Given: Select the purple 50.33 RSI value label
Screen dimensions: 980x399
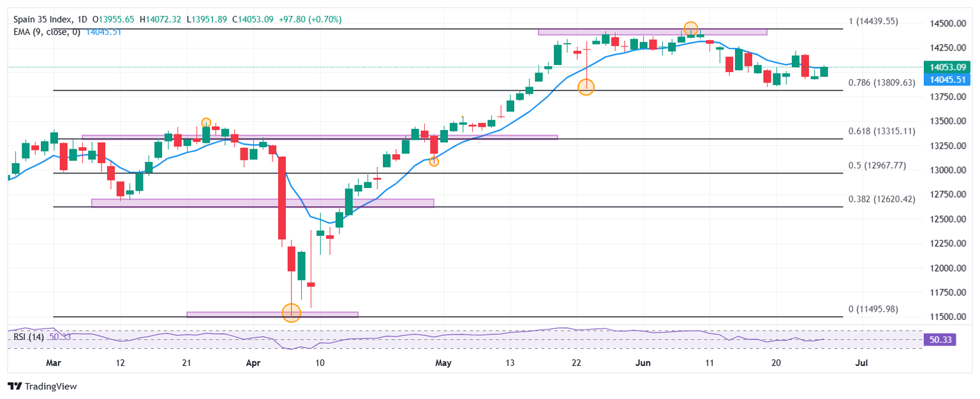Looking at the screenshot, I should click(x=940, y=340).
